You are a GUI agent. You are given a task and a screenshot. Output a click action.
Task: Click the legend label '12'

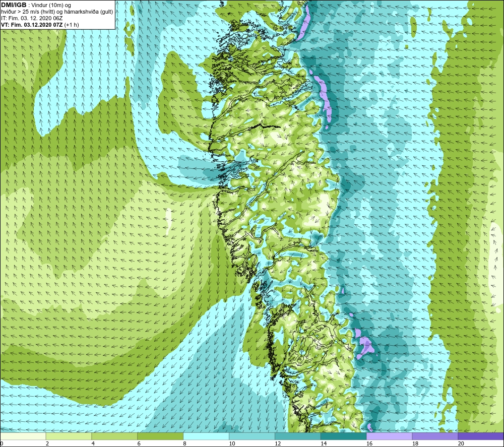click(x=278, y=443)
